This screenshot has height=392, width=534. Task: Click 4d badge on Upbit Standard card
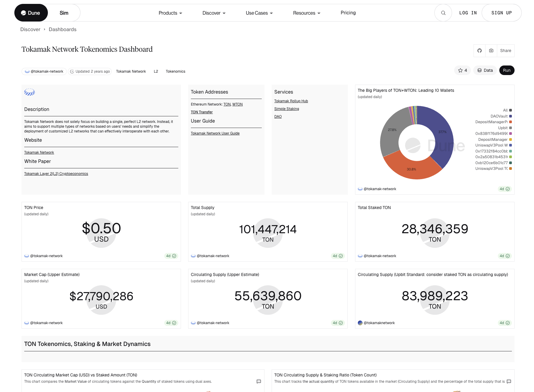505,323
